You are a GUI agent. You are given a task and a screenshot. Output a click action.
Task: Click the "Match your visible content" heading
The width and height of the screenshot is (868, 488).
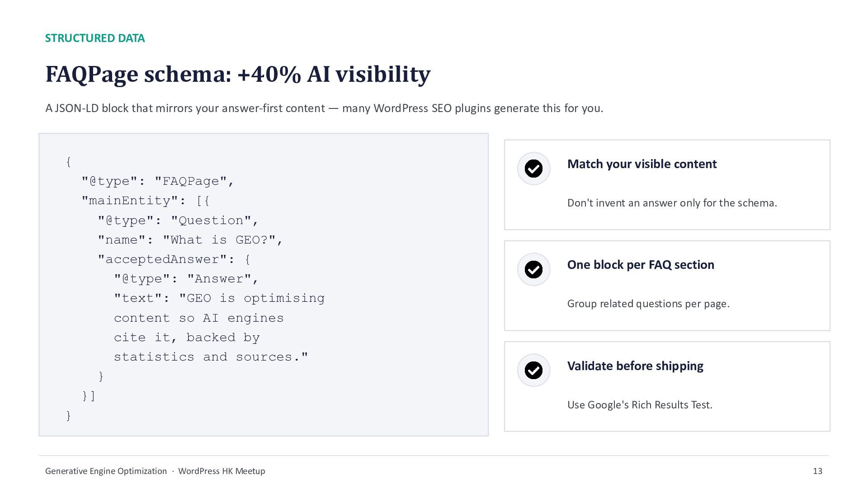(642, 164)
